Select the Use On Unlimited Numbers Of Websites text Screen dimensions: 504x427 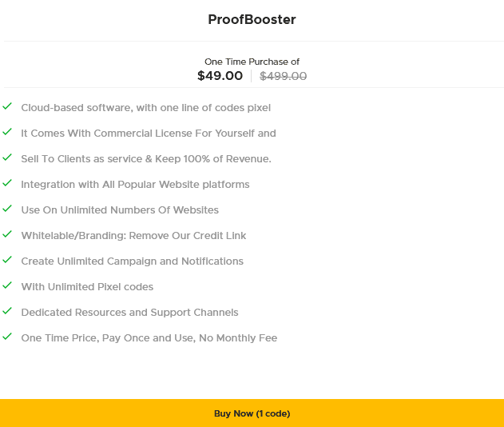click(x=120, y=210)
